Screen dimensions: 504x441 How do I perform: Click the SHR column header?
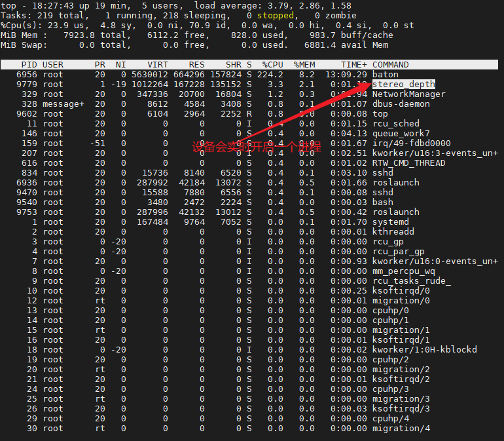coord(234,65)
